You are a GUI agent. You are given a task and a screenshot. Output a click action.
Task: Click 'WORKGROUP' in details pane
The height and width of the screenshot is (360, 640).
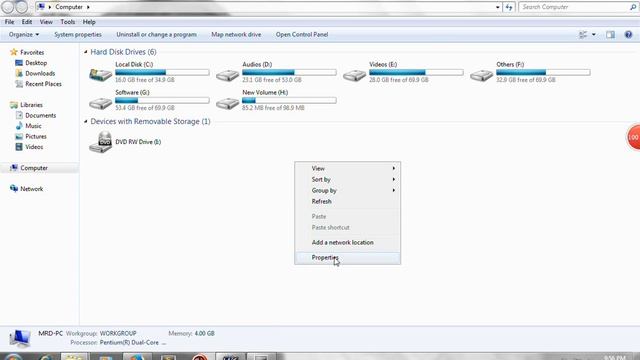tap(118, 333)
